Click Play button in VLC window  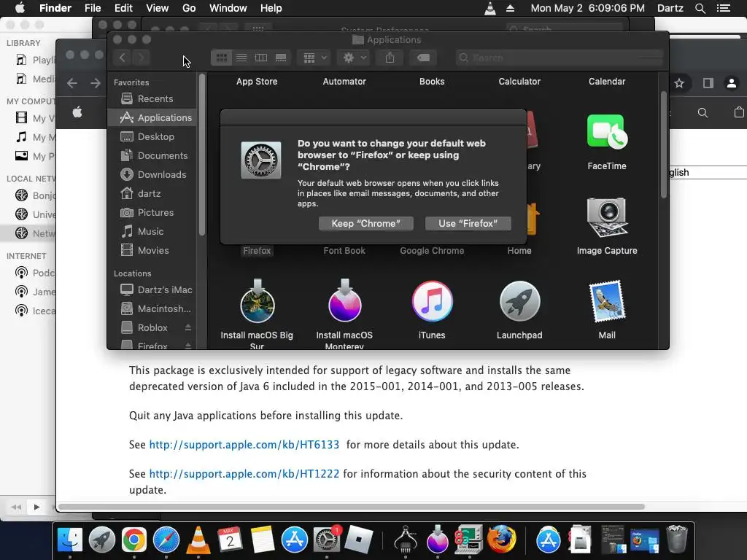36,507
